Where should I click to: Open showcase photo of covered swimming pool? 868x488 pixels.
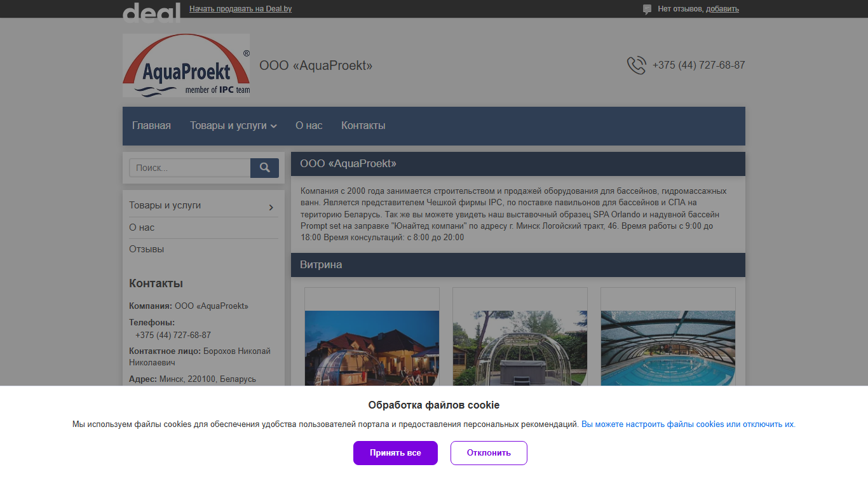[x=668, y=348]
